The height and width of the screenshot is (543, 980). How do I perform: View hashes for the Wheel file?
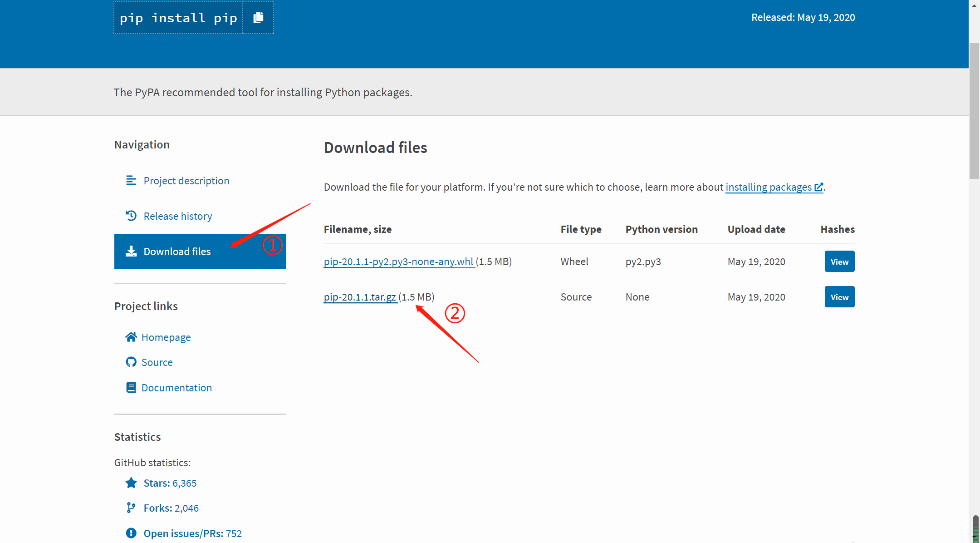(x=839, y=262)
